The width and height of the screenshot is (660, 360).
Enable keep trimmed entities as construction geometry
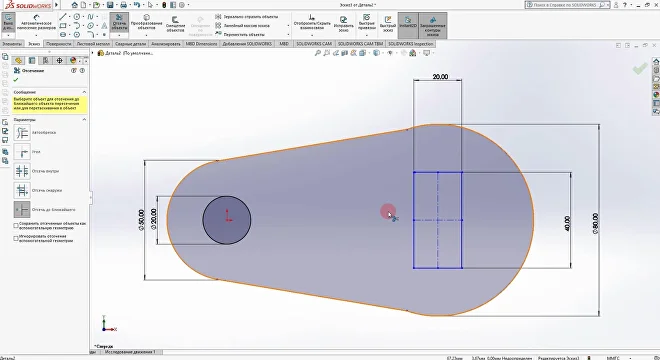tap(16, 226)
